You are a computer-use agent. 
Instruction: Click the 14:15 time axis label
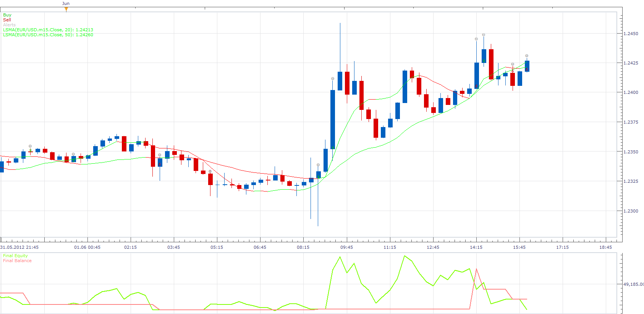(476, 247)
